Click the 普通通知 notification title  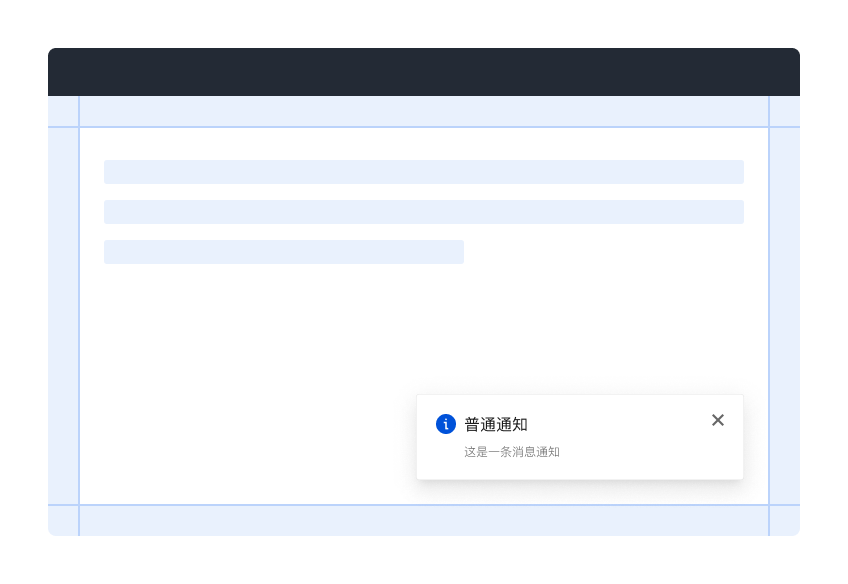496,424
